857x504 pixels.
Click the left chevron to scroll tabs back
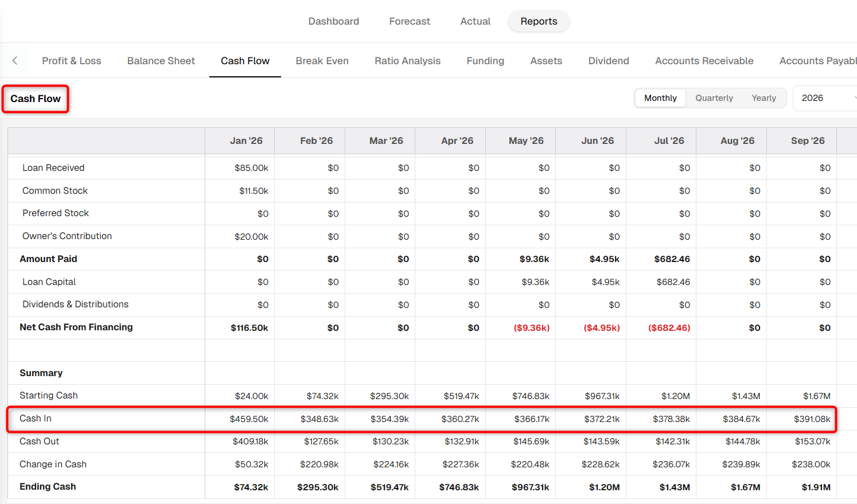coord(15,61)
